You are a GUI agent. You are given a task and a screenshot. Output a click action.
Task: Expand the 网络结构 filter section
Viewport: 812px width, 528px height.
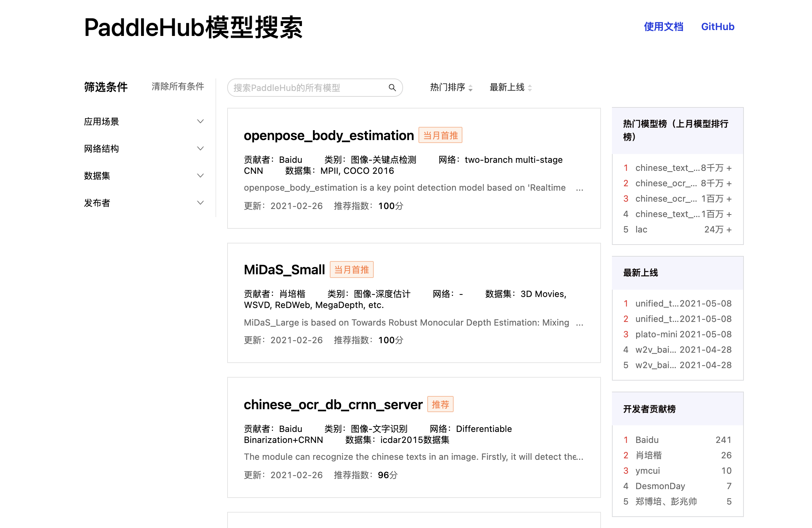200,148
